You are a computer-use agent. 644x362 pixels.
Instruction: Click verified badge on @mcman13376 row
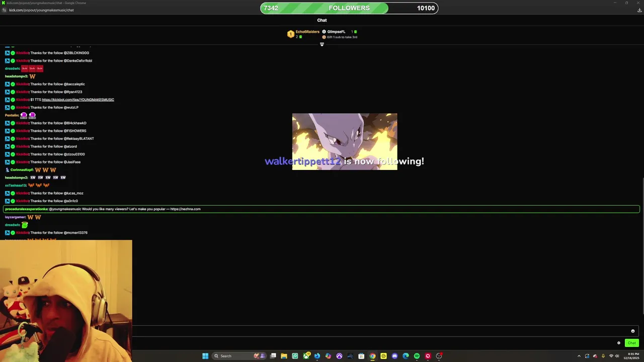tap(13, 233)
